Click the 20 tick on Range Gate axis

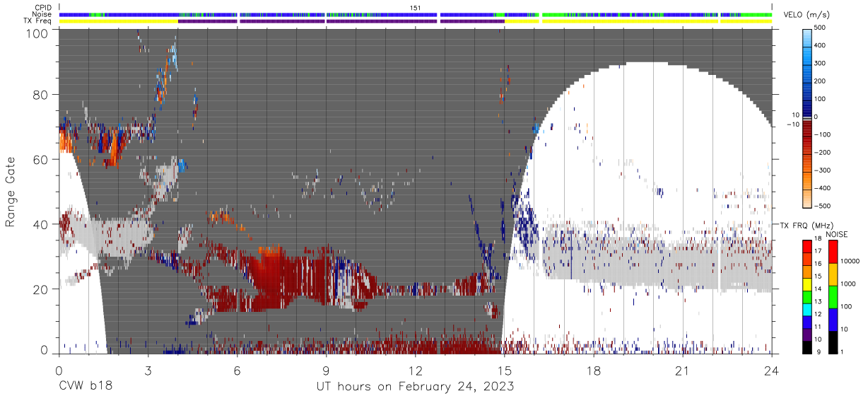point(40,289)
